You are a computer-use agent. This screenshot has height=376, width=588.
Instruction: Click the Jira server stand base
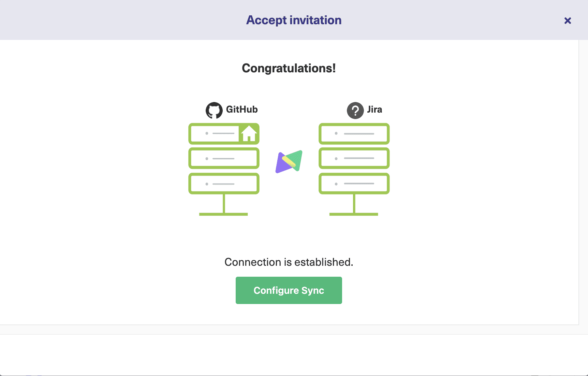pos(354,214)
